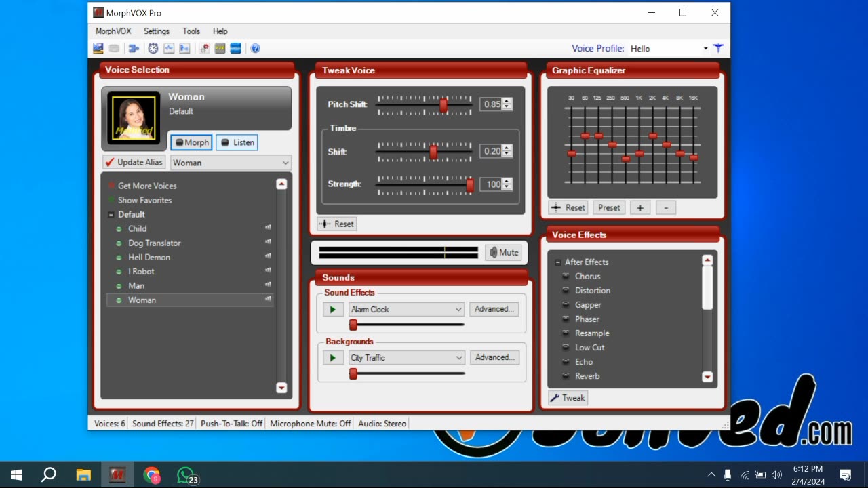This screenshot has width=868, height=488.
Task: Open Advanced settings for Sound Effects
Action: (494, 309)
